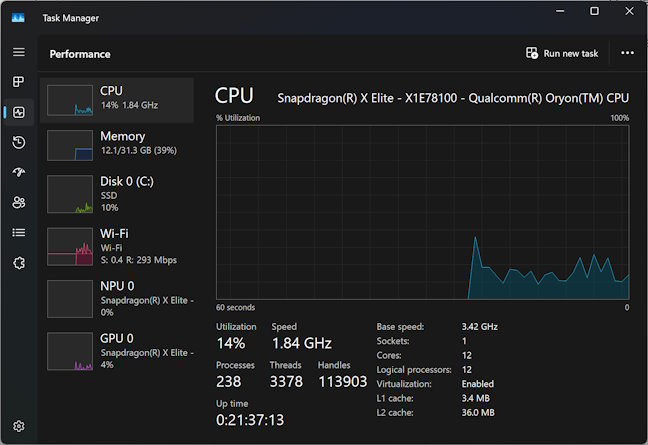Click the Base speed 3.42 GHz value
The width and height of the screenshot is (648, 445).
(x=479, y=326)
